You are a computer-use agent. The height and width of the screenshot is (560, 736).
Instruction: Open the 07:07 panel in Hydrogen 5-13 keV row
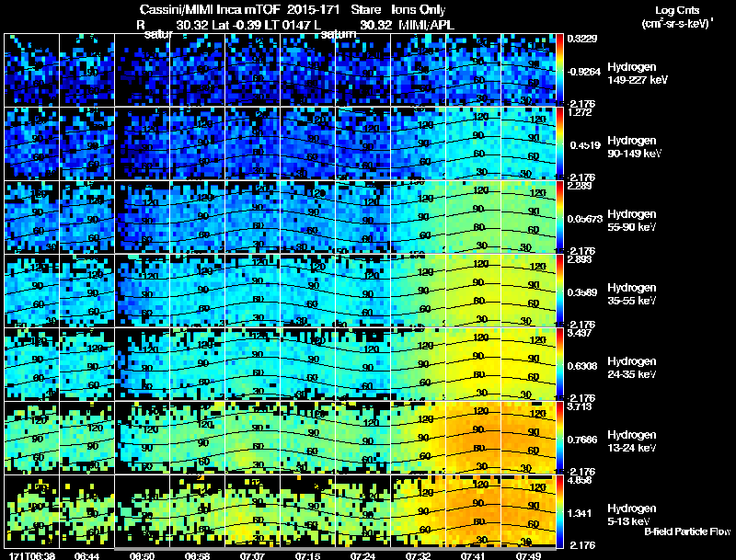(252, 511)
